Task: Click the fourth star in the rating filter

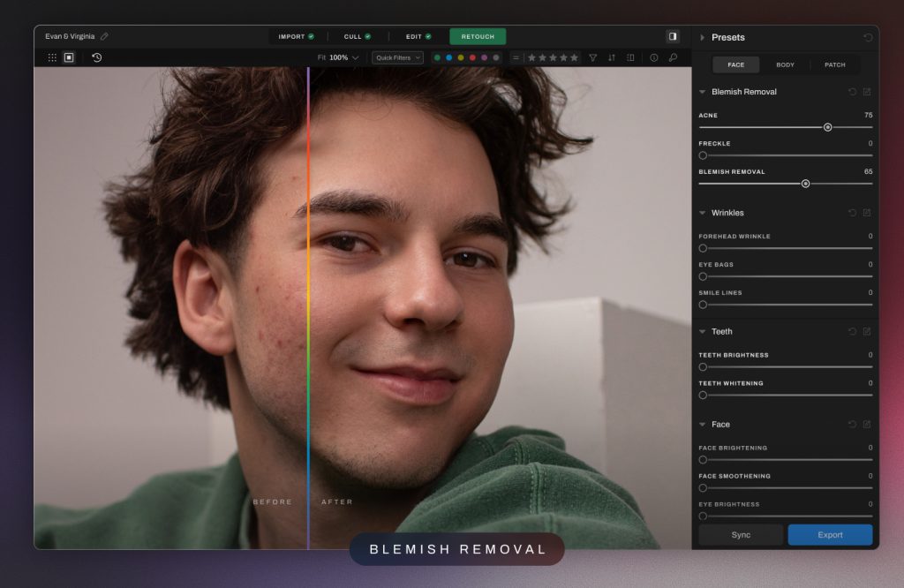Action: click(x=563, y=57)
